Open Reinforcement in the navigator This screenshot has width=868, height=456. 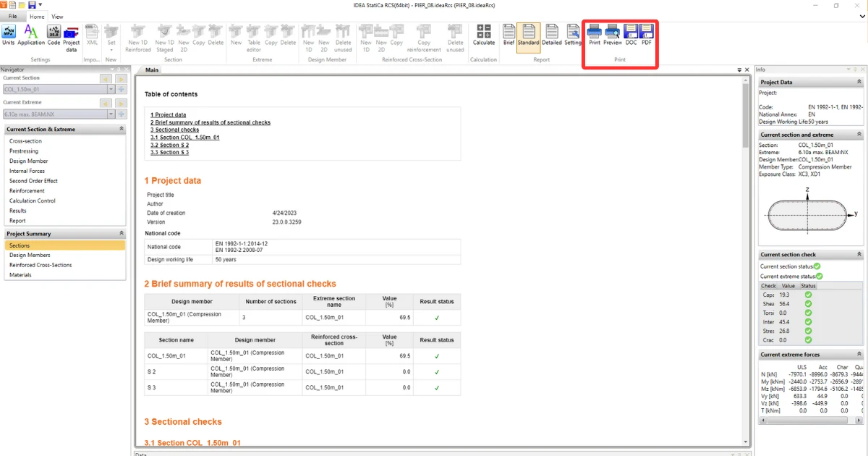point(27,191)
